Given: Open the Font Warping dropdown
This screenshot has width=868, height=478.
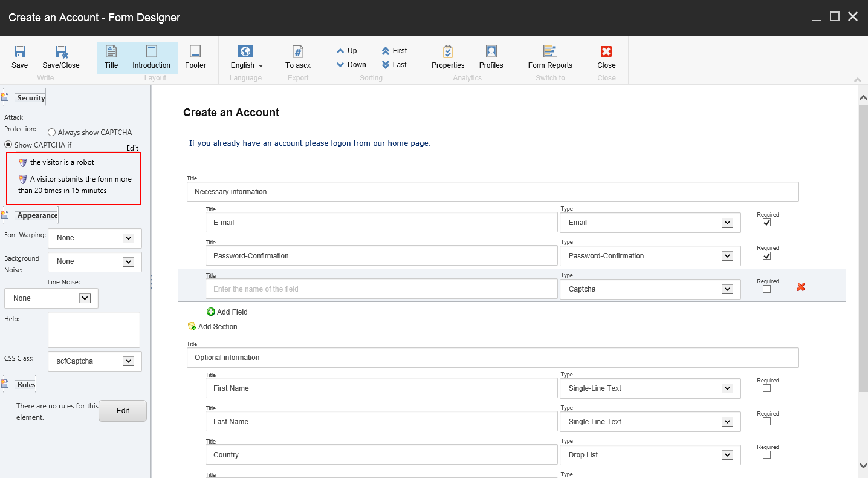Looking at the screenshot, I should pos(128,238).
